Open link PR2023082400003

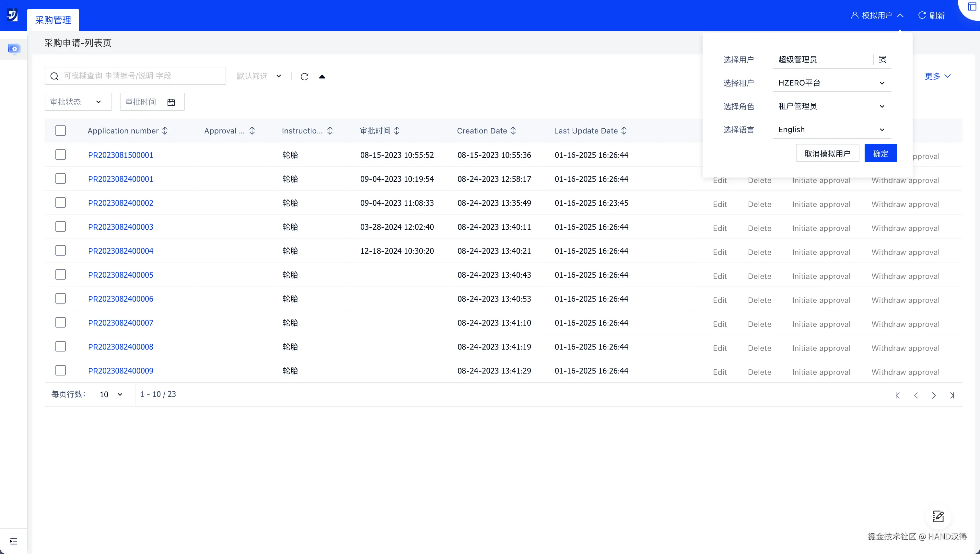pos(121,227)
